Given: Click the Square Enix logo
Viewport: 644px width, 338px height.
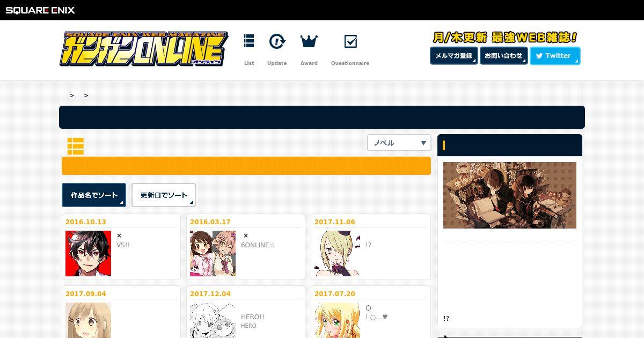Looking at the screenshot, I should tap(40, 10).
